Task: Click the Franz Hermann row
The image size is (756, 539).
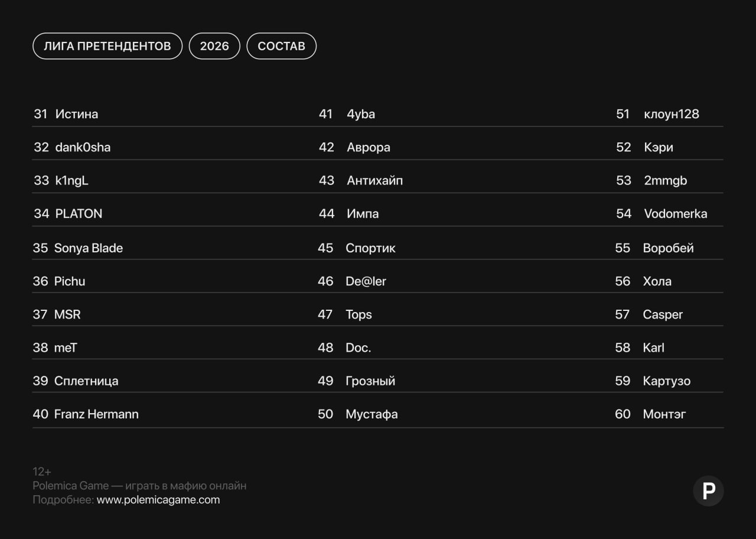Action: [x=96, y=414]
